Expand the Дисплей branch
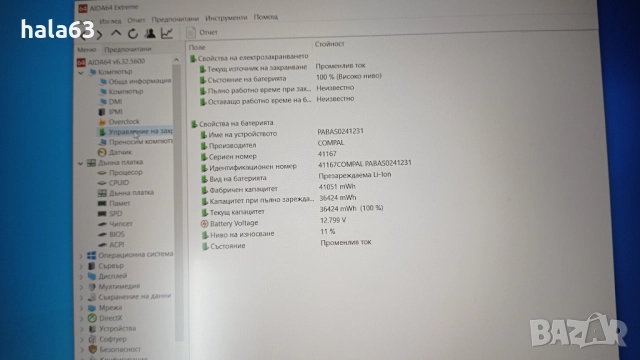The width and height of the screenshot is (640, 360). pyautogui.click(x=81, y=277)
